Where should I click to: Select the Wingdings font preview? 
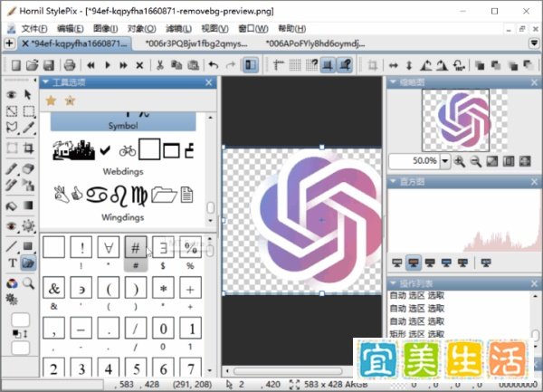tap(123, 204)
